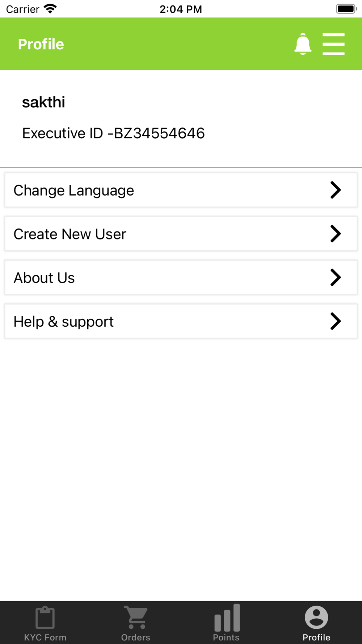Image resolution: width=362 pixels, height=644 pixels.
Task: Tap the Wi-Fi status icon
Action: 50,9
